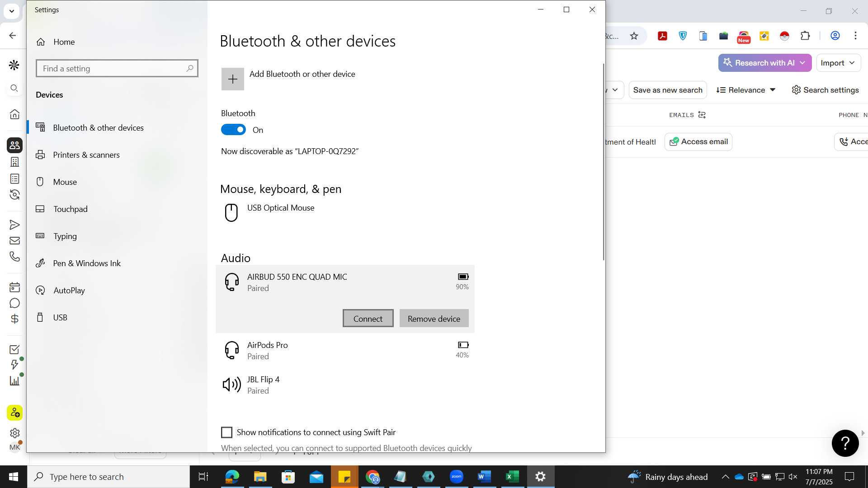Click the taskbar search box

pyautogui.click(x=108, y=477)
